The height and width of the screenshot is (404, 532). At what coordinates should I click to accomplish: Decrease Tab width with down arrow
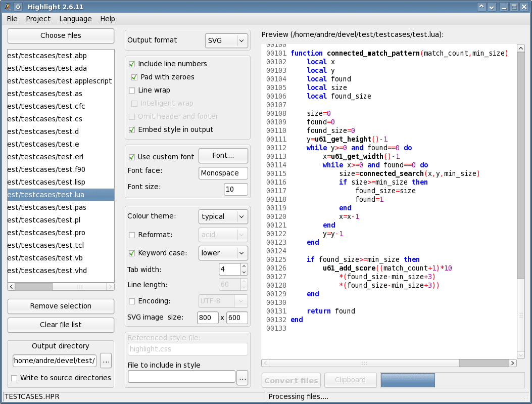pyautogui.click(x=244, y=272)
